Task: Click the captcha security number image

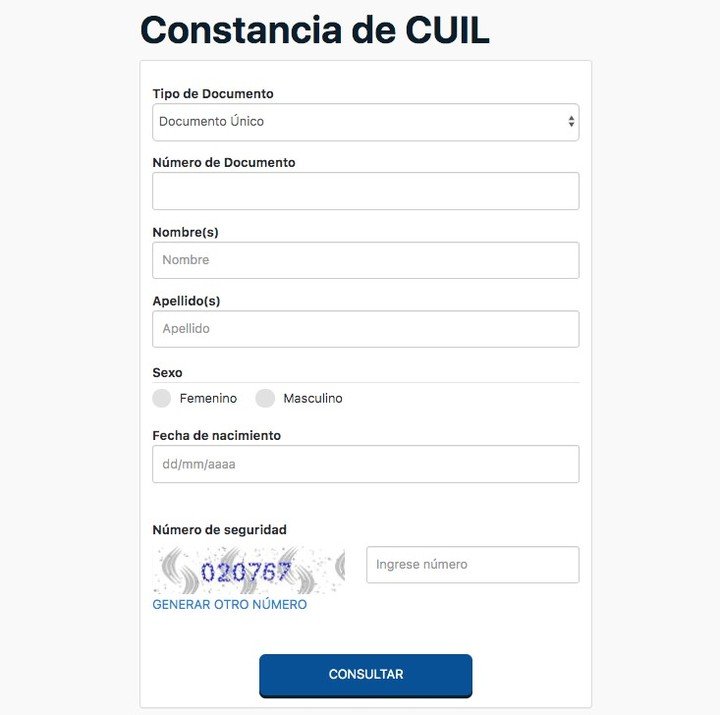Action: (248, 570)
